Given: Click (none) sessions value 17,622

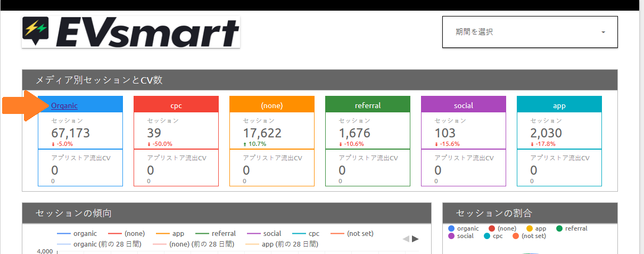Looking at the screenshot, I should coord(262,133).
